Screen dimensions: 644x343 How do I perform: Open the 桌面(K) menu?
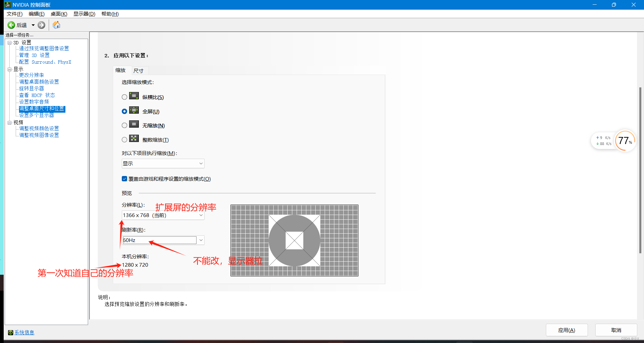click(x=59, y=14)
